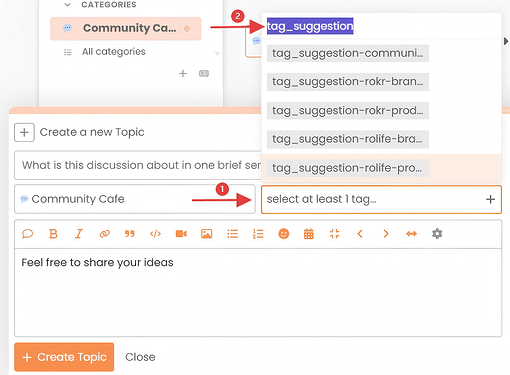Choose the tag_suggestion-rolife-pro tag option
Image resolution: width=510 pixels, height=375 pixels.
(348, 168)
